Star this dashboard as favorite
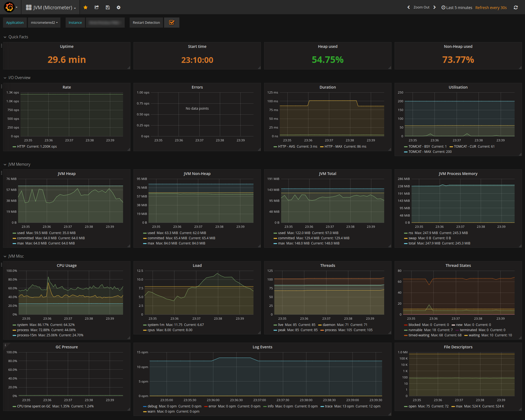 (86, 7)
